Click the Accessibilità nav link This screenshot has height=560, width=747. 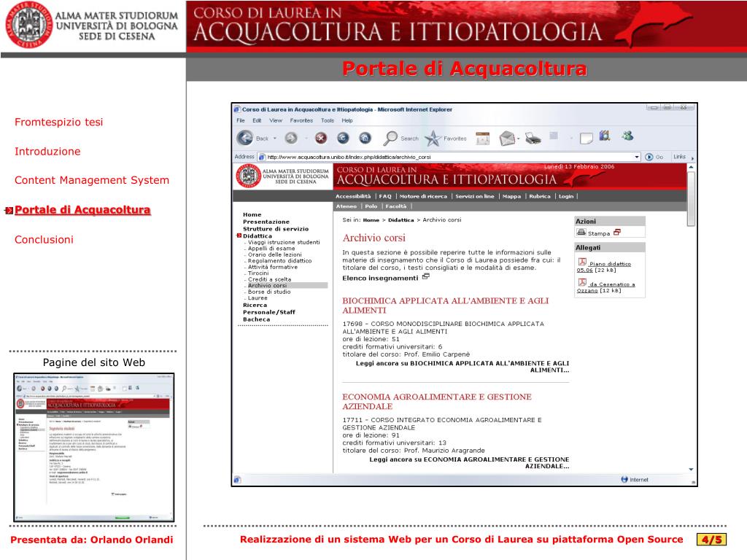tap(353, 196)
